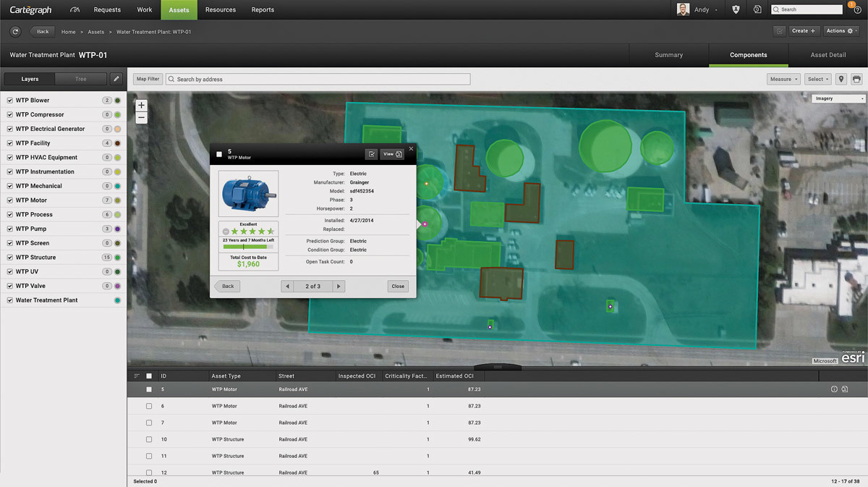Click the map pin location icon
868x487 pixels.
841,79
